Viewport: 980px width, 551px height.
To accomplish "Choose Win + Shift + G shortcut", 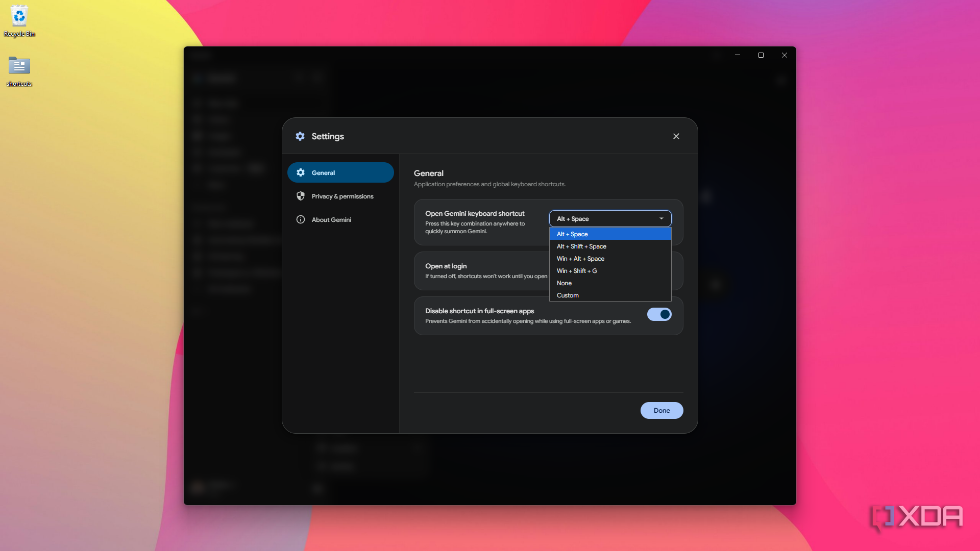I will 610,270.
